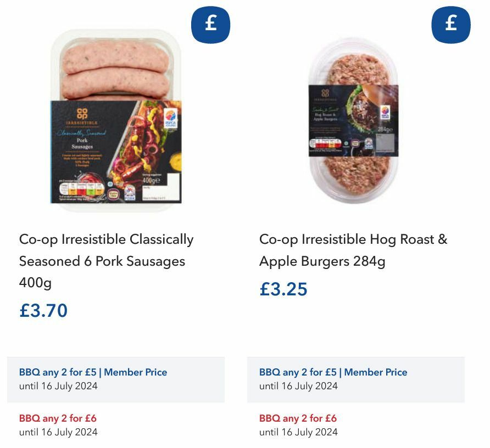Click the £3.25 price of the burgers
Viewport: 490px width, 448px height.
(x=283, y=290)
